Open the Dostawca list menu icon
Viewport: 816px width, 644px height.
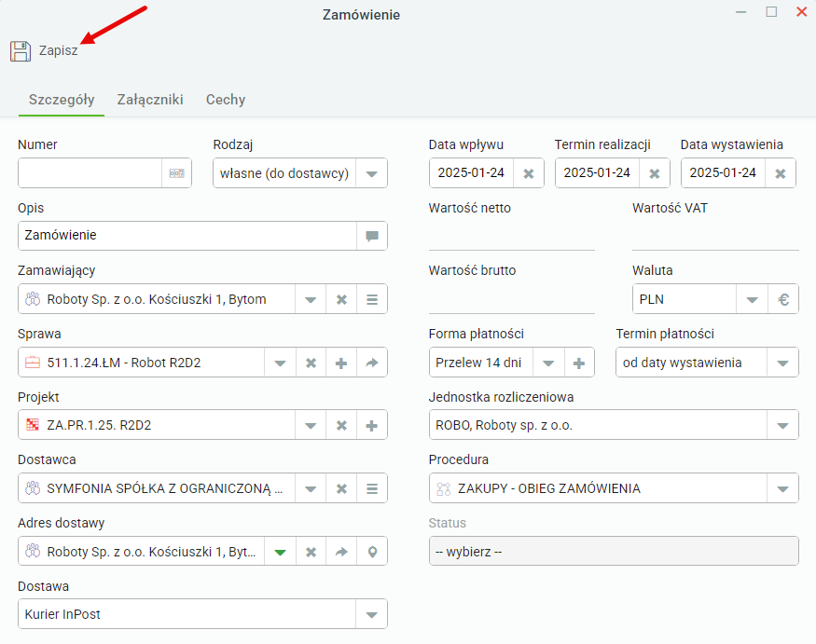coord(372,488)
